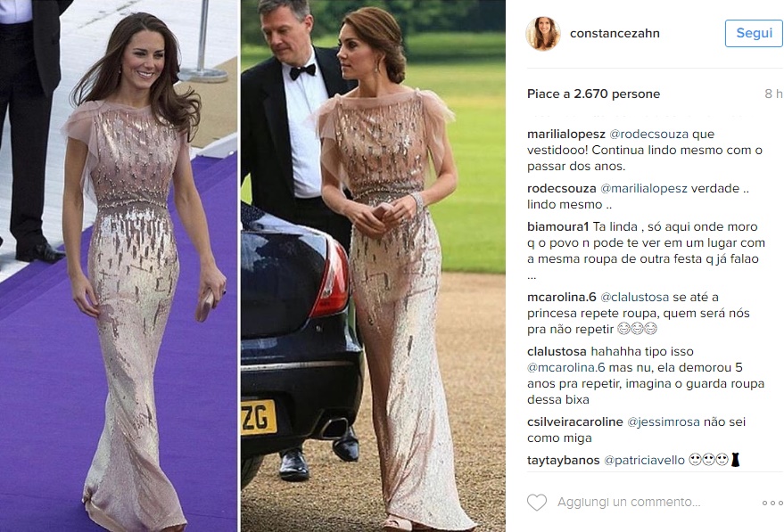The width and height of the screenshot is (784, 532).
Task: Open the @clalustosa mention link
Action: [x=634, y=298]
